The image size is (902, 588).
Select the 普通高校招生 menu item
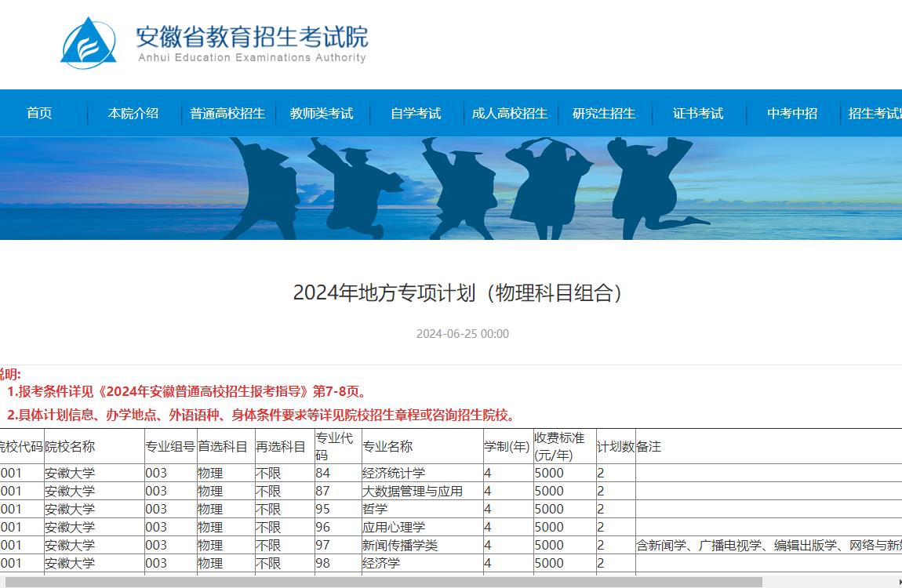227,112
